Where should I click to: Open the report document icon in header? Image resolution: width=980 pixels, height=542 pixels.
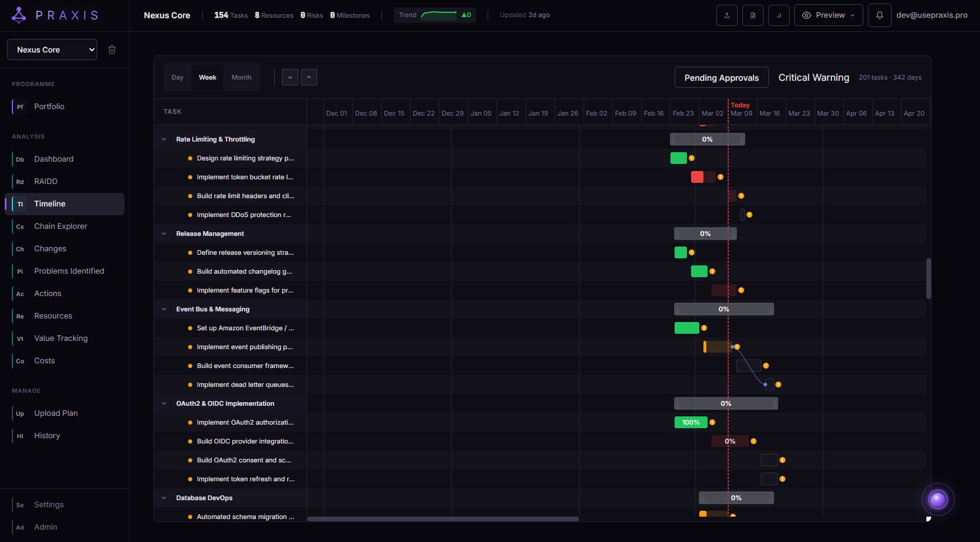pos(752,15)
